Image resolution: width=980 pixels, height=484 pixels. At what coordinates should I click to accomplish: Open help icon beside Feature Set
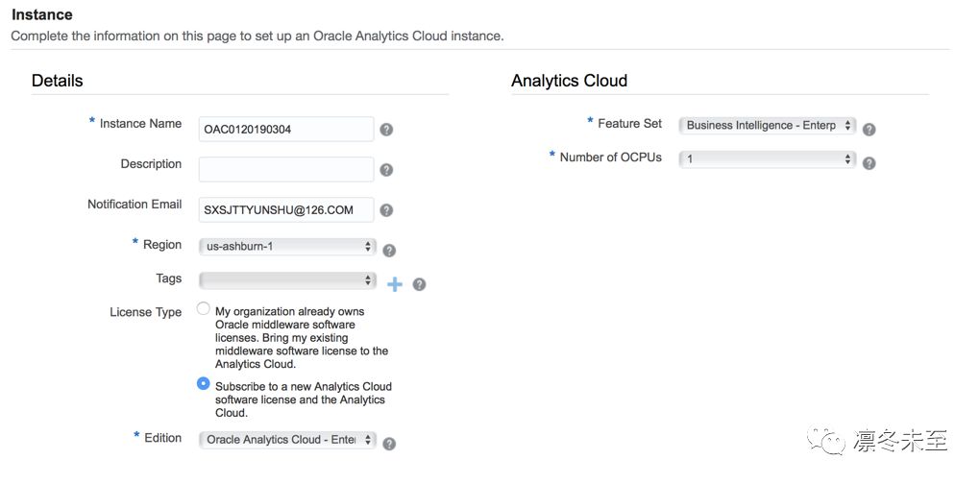869,130
